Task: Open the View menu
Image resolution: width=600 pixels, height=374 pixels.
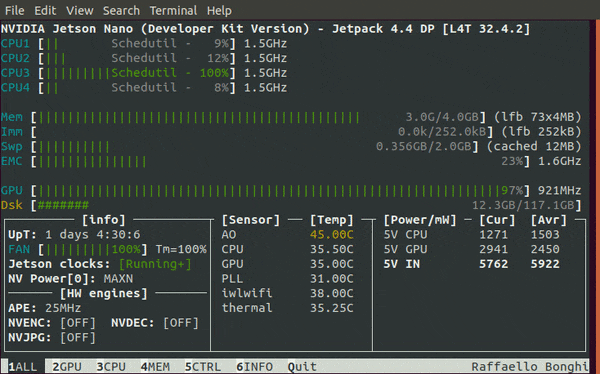Action: click(80, 10)
